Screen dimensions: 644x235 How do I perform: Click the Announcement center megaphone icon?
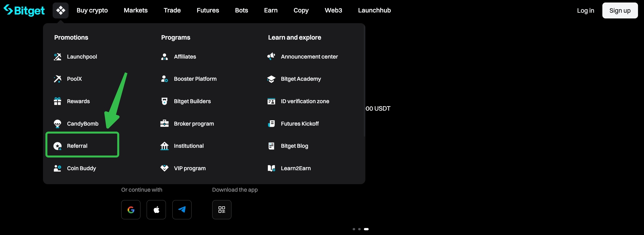point(271,57)
